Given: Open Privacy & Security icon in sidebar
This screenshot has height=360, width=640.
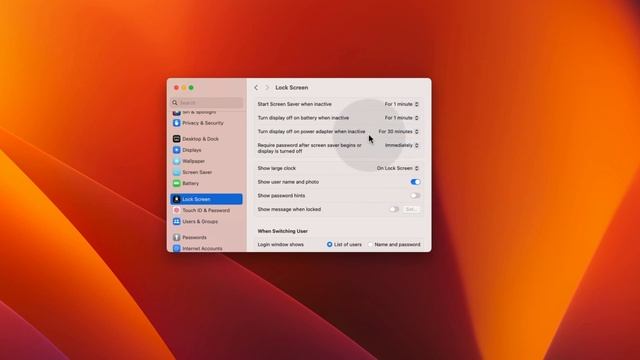Looking at the screenshot, I should (x=176, y=123).
